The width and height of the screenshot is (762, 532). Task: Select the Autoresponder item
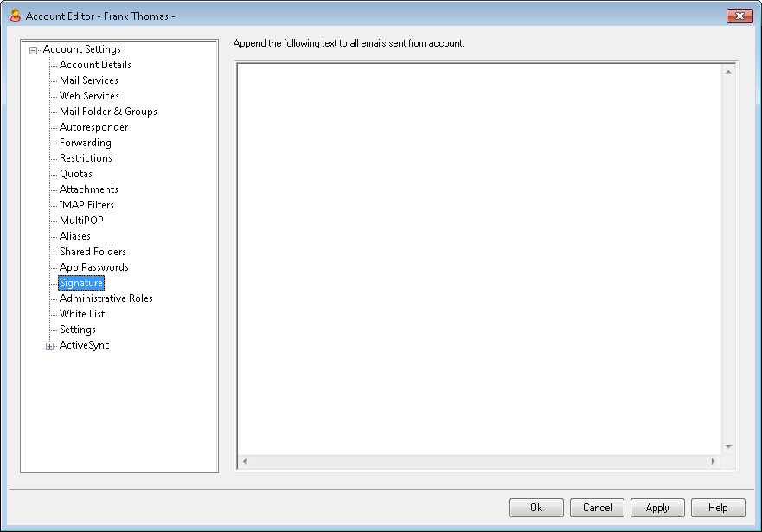[x=93, y=127]
